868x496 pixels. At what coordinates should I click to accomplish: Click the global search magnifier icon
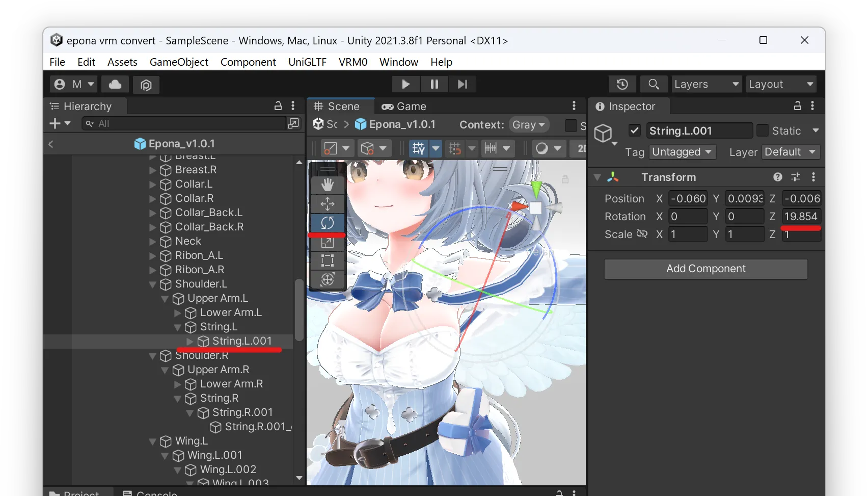click(654, 84)
